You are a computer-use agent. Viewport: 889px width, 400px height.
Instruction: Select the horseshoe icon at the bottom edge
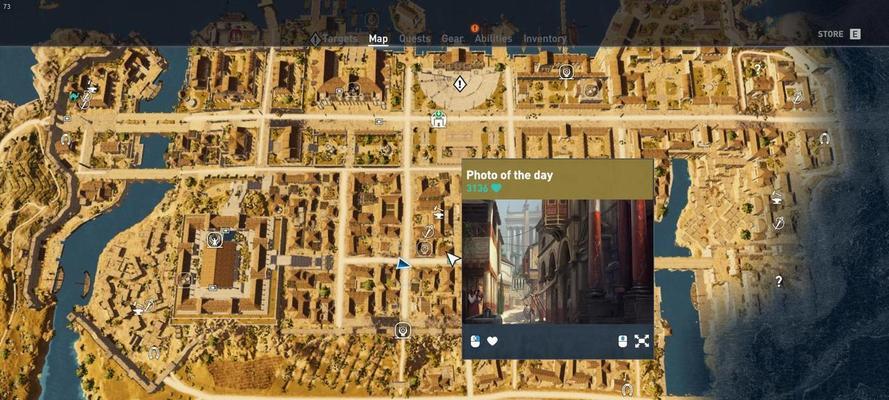(627, 390)
